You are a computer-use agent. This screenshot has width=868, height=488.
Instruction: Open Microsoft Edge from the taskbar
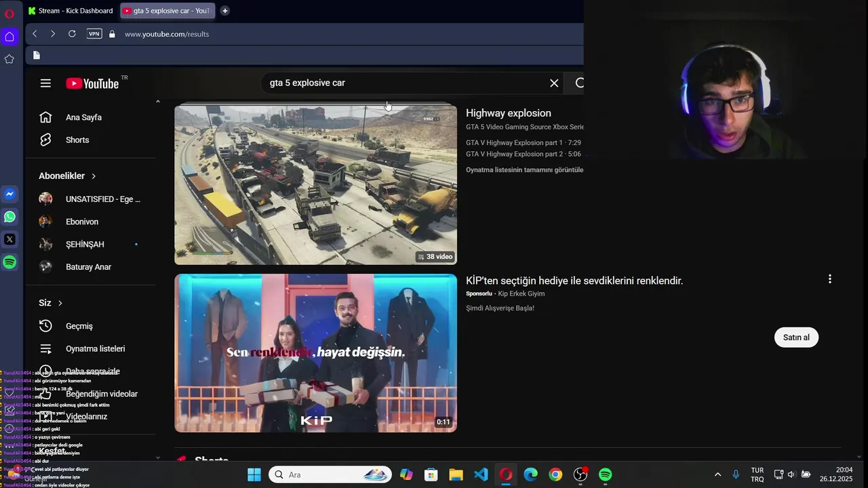[530, 474]
